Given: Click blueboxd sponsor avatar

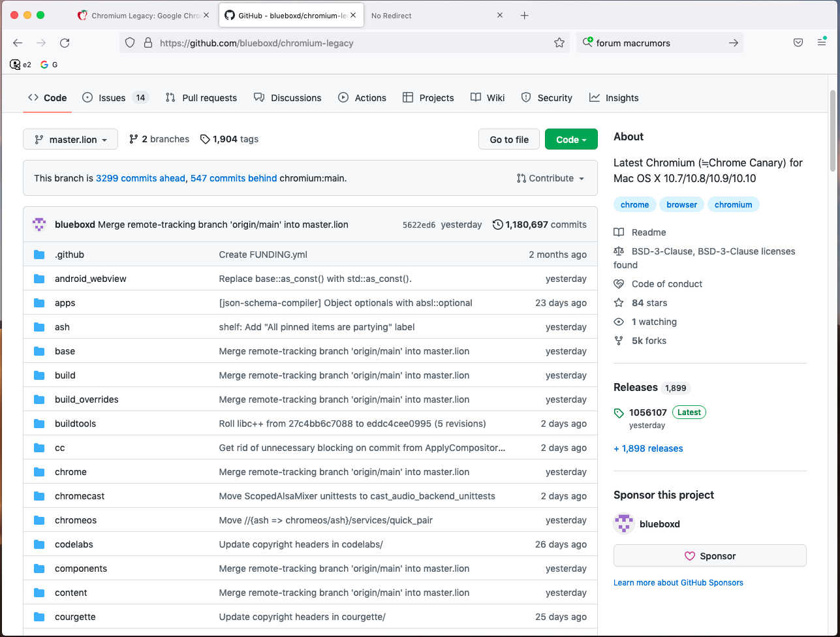Looking at the screenshot, I should tap(624, 523).
